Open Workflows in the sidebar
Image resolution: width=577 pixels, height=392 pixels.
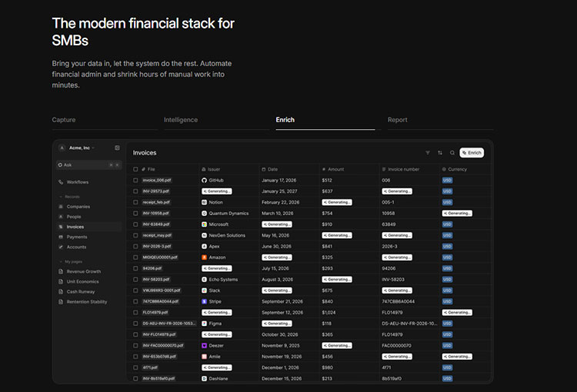(77, 182)
